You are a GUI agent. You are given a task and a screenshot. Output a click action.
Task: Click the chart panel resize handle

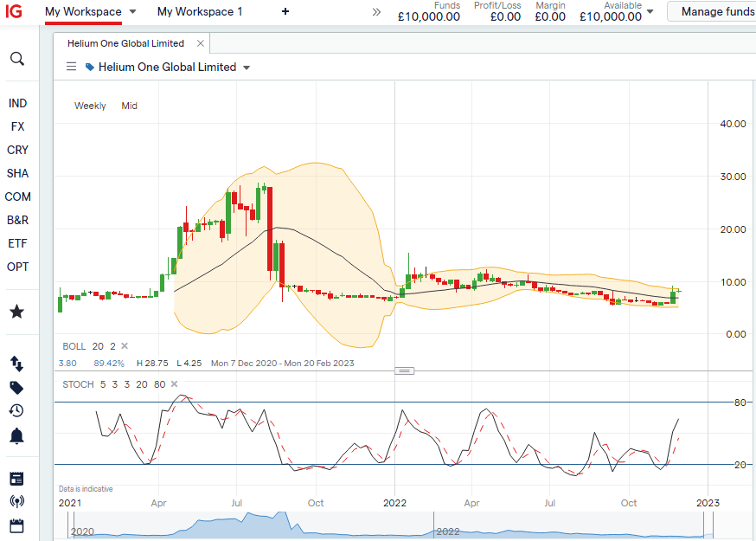(x=404, y=370)
